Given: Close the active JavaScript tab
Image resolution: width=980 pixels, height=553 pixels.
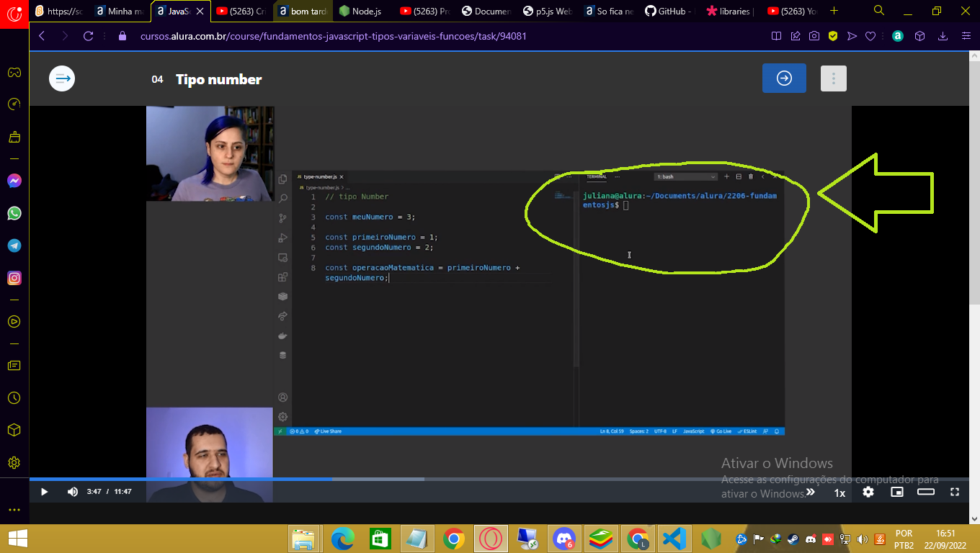Looking at the screenshot, I should (200, 11).
